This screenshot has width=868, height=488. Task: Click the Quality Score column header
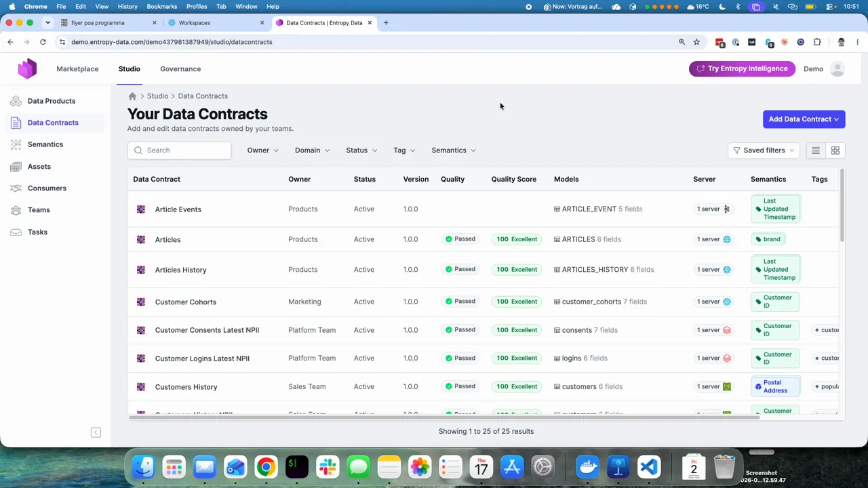[513, 179]
